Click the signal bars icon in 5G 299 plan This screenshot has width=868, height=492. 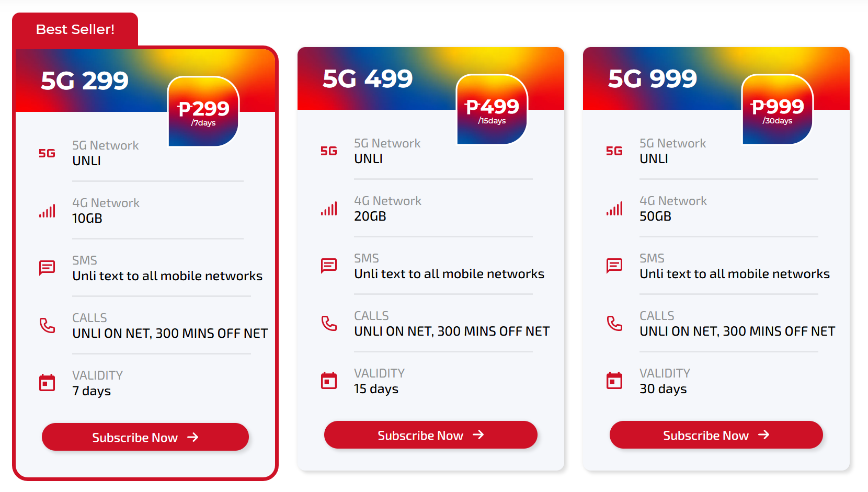pos(47,211)
